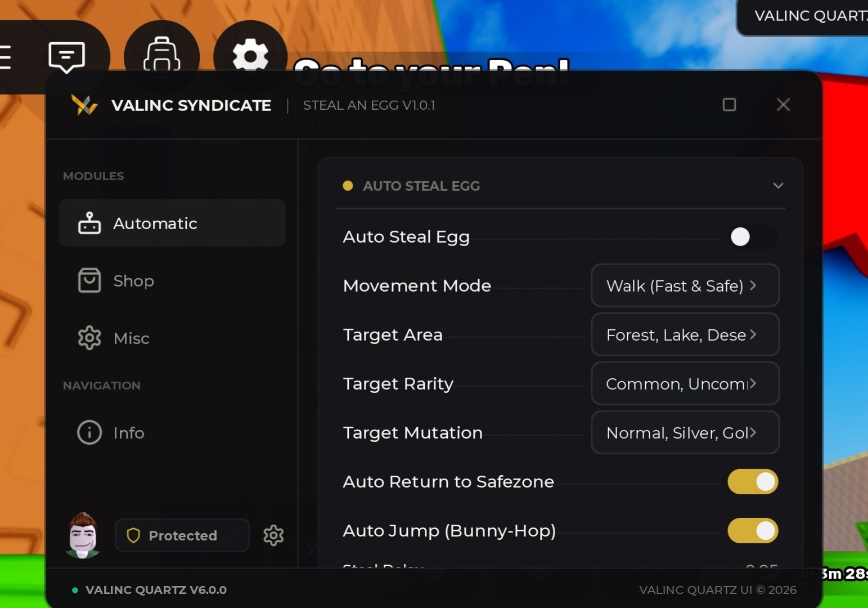The height and width of the screenshot is (608, 868).
Task: Open the Target Mutation dropdown
Action: coord(685,432)
